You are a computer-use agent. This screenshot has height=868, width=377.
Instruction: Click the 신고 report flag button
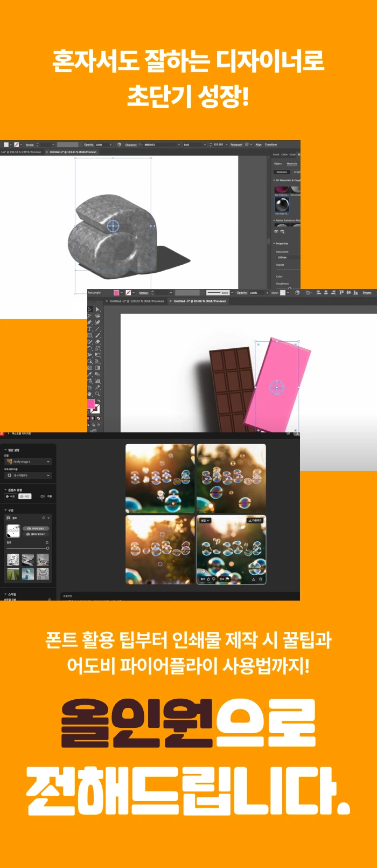pyautogui.click(x=225, y=579)
